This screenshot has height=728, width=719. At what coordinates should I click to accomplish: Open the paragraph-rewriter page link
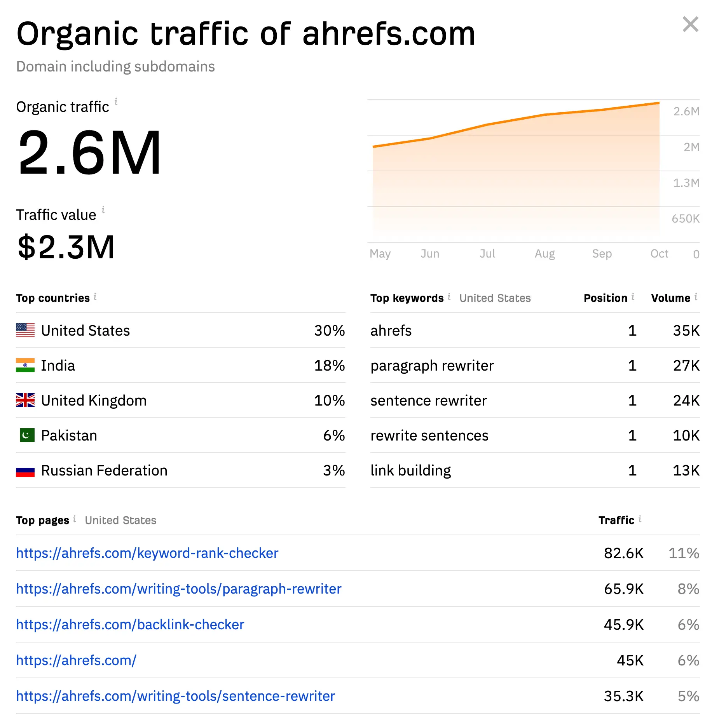tap(178, 589)
